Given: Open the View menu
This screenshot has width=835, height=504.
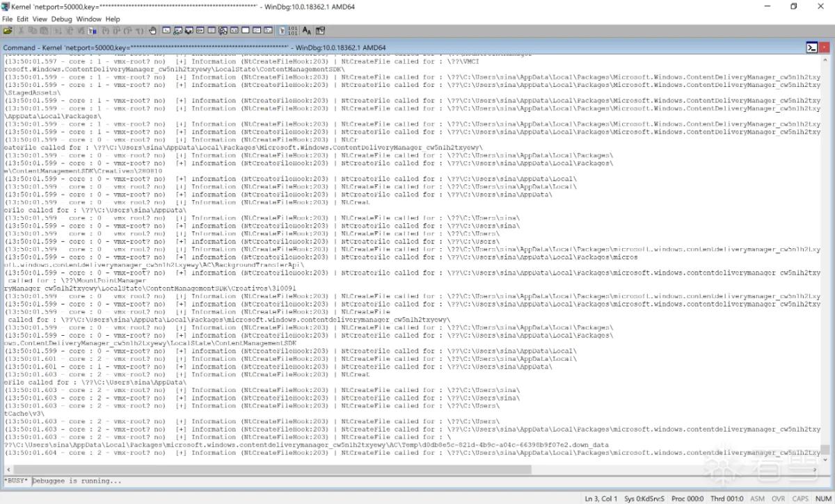Looking at the screenshot, I should pos(40,19).
